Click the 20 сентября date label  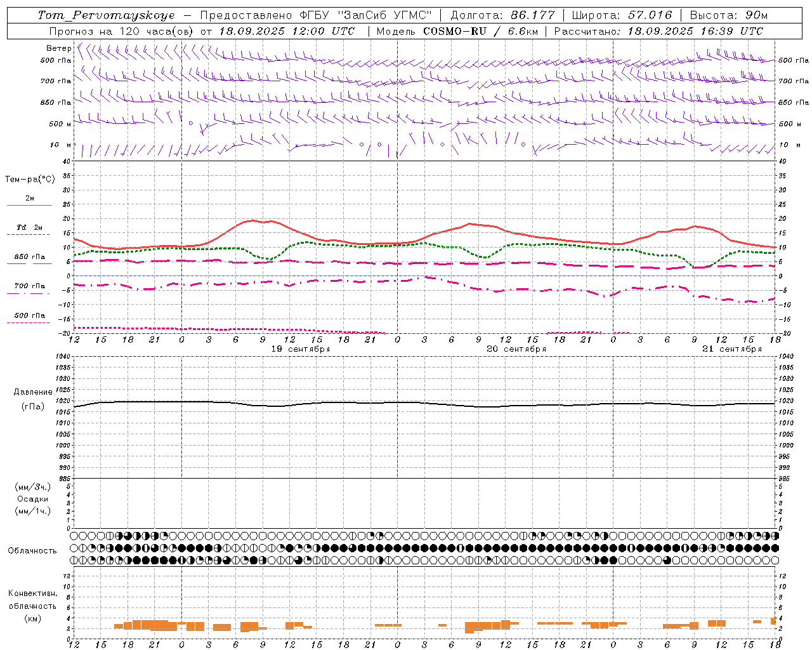516,349
